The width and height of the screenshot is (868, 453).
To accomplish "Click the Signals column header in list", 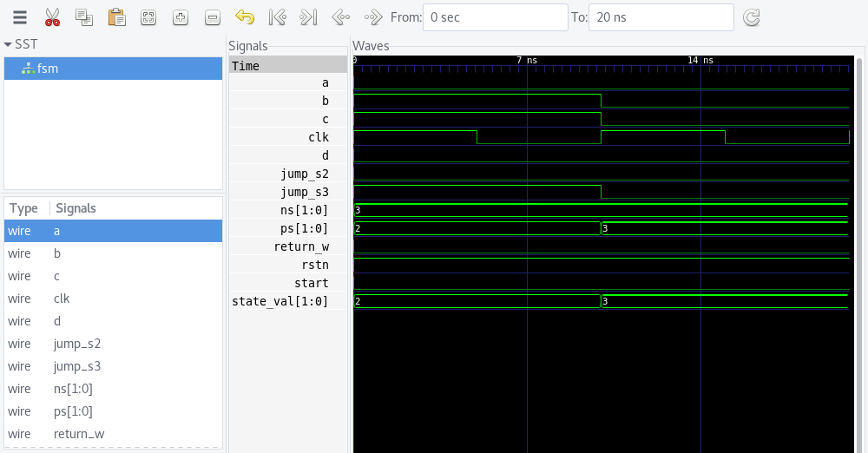I will [76, 208].
